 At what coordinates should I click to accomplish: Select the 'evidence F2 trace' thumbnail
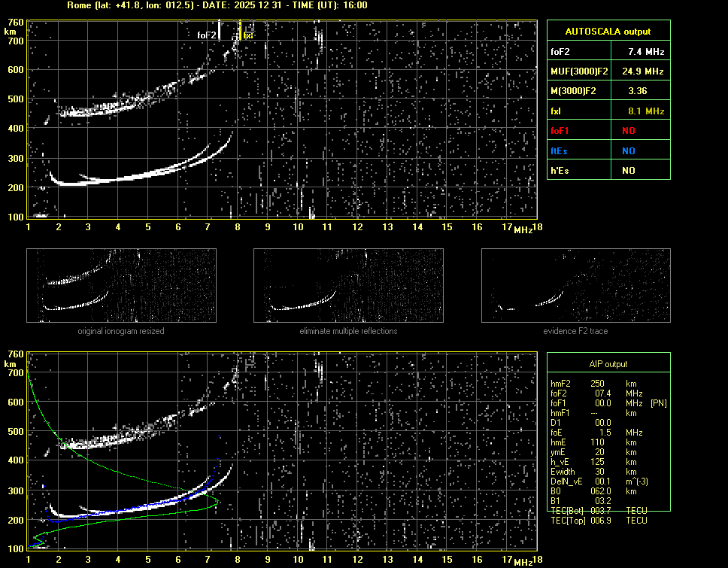(575, 286)
